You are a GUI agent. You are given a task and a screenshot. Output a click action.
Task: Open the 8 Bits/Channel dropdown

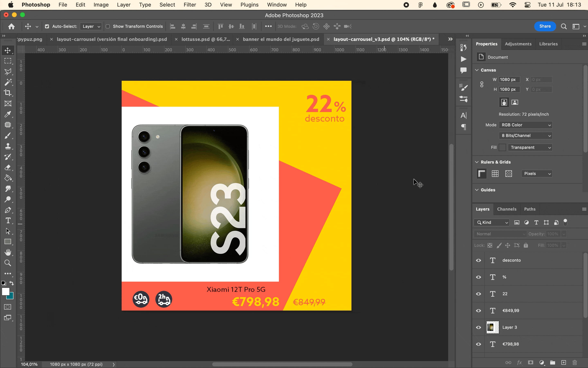[x=525, y=136]
